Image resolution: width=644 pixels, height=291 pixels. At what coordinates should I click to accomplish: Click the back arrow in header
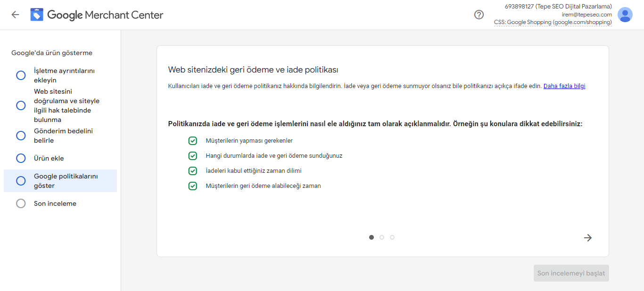click(15, 15)
